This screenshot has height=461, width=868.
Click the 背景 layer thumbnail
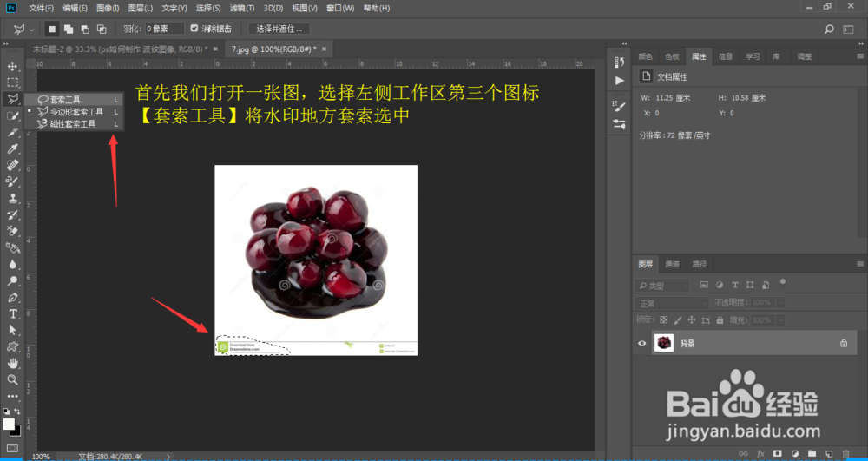click(x=664, y=343)
